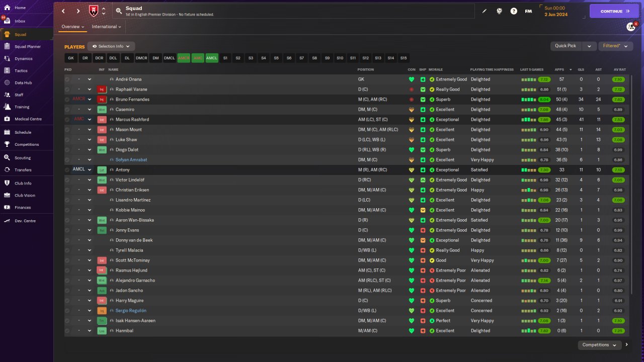Image resolution: width=644 pixels, height=362 pixels.
Task: Click the Continue button
Action: pyautogui.click(x=614, y=11)
